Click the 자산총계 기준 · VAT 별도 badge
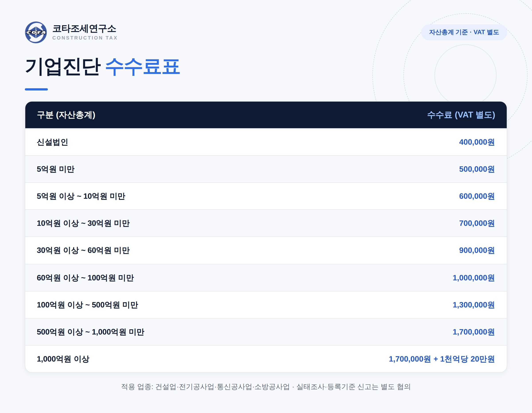 point(464,32)
